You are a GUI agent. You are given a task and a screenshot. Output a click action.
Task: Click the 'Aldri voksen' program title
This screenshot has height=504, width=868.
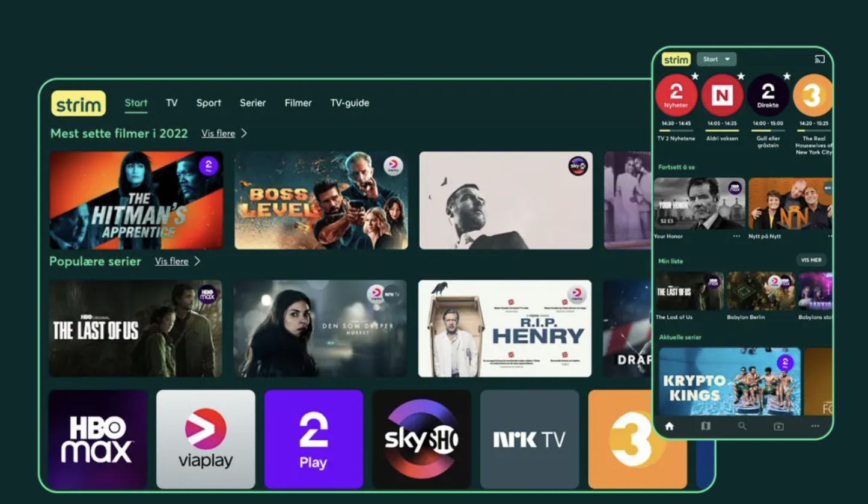(x=722, y=139)
